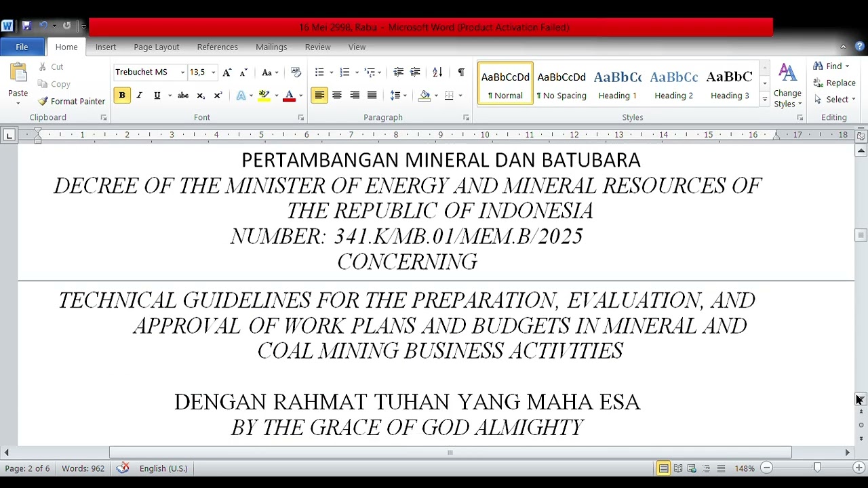The image size is (868, 488).
Task: Click the Words: 962 status indicator
Action: coord(83,468)
